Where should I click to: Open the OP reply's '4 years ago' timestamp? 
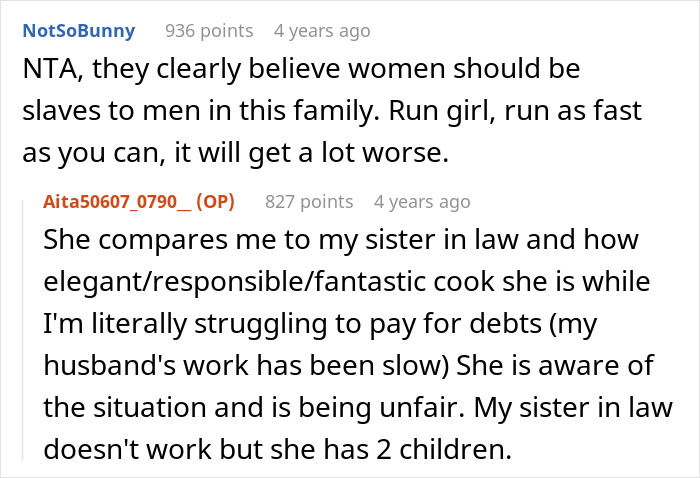coord(421,201)
